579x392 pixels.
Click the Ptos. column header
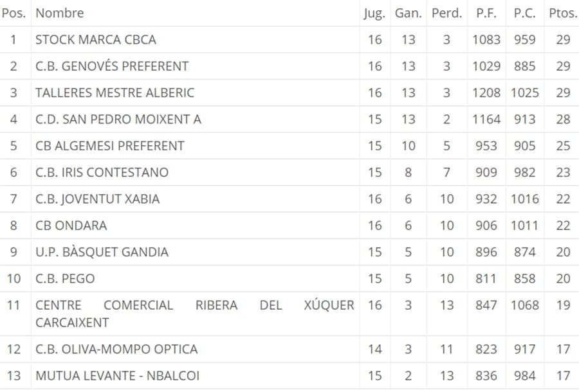[x=563, y=13]
